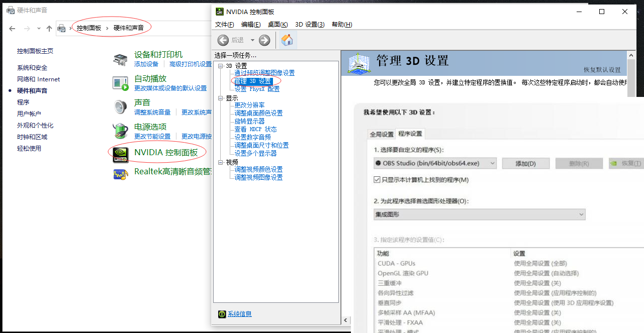Open 网络和 Internet in the sidebar
644x333 pixels.
tap(38, 79)
